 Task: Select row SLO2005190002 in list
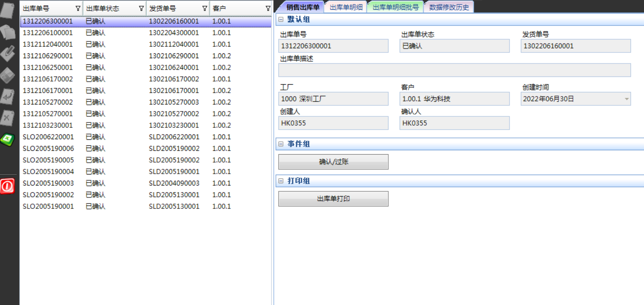tap(145, 195)
